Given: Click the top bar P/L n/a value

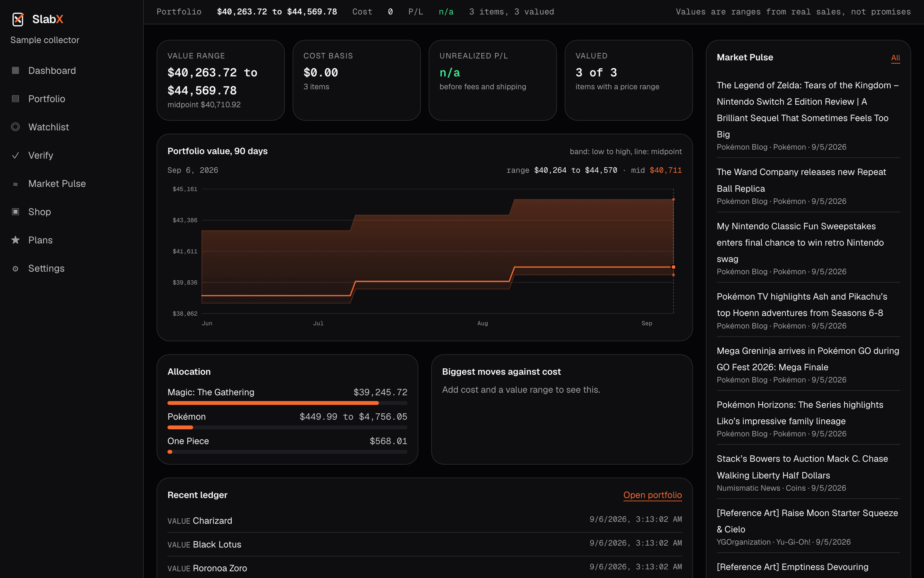Looking at the screenshot, I should click(x=446, y=12).
